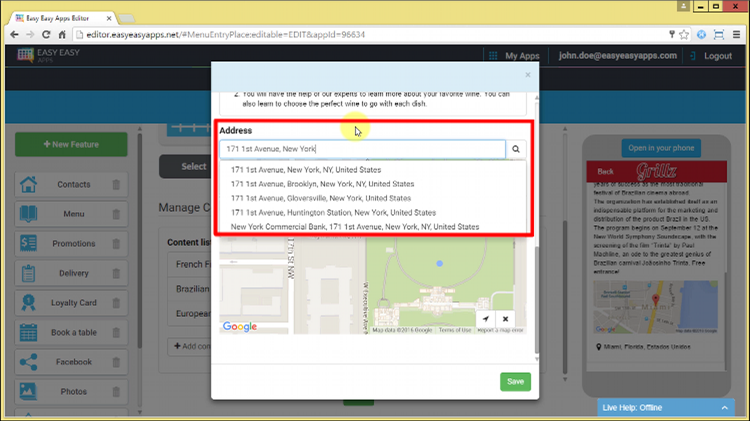Click the map locate-me arrow icon

pyautogui.click(x=485, y=319)
